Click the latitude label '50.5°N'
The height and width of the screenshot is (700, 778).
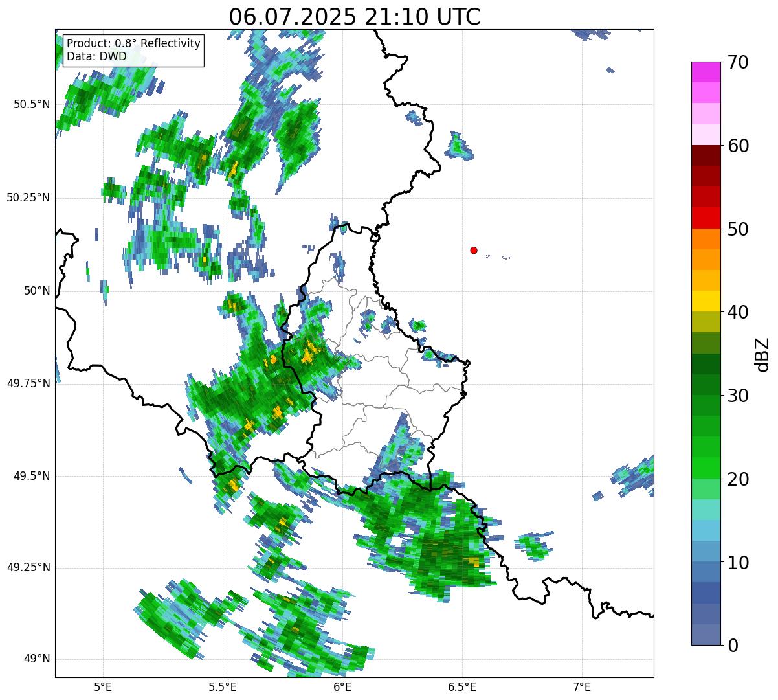point(31,104)
